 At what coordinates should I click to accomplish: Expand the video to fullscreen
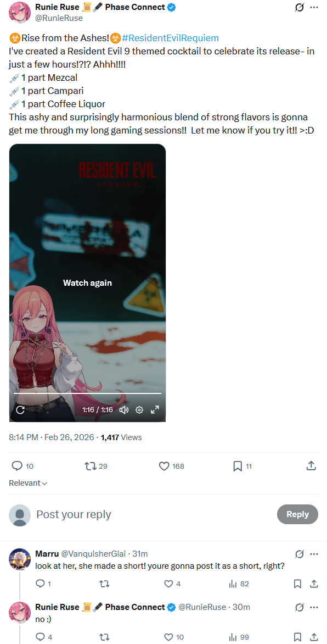point(155,409)
